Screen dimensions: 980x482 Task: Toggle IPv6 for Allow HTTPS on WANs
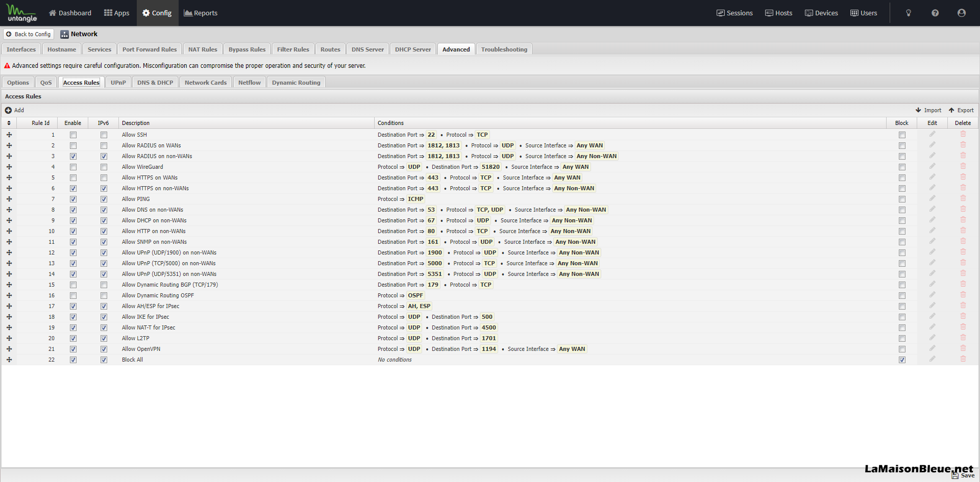[104, 178]
